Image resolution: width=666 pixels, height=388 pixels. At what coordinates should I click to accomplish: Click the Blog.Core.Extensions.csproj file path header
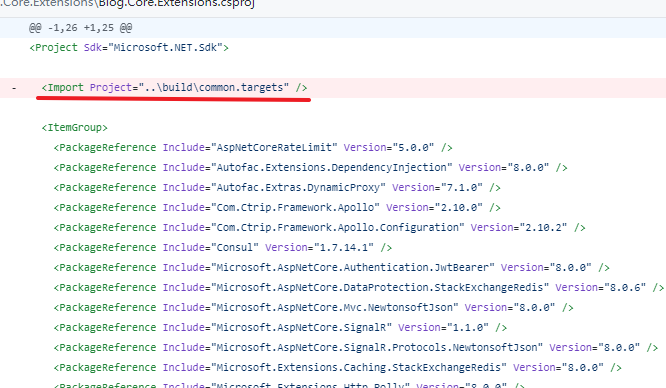point(127,4)
